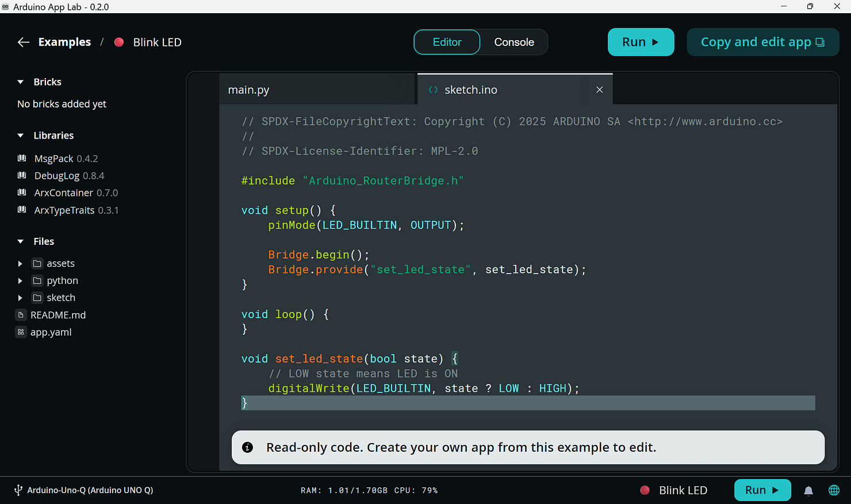
Task: Select the DebugLog 0.8.4 library entry
Action: [x=69, y=176]
